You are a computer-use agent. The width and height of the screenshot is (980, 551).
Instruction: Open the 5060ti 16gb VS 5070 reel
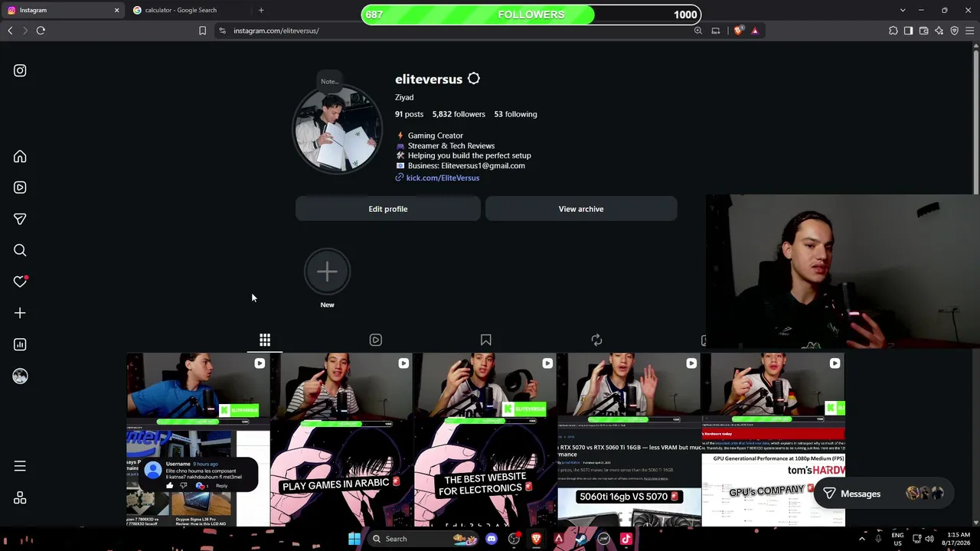tap(629, 440)
